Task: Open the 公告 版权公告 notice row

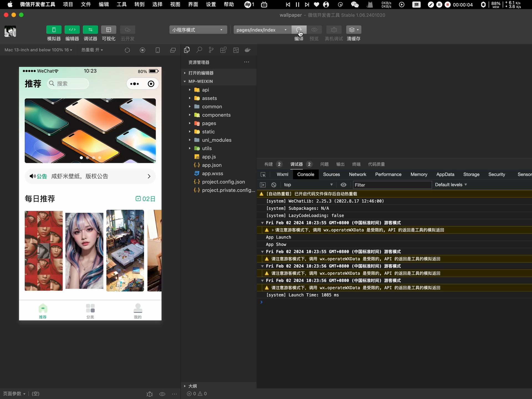Action: pos(90,176)
